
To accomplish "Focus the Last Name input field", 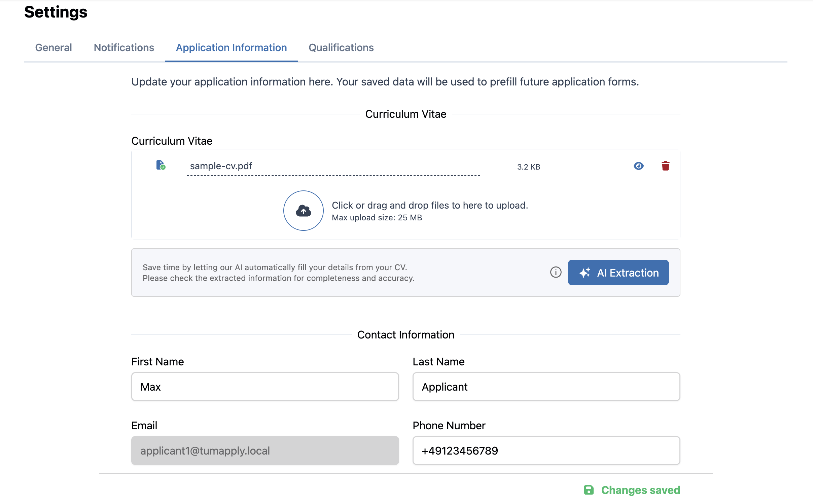I will tap(546, 387).
